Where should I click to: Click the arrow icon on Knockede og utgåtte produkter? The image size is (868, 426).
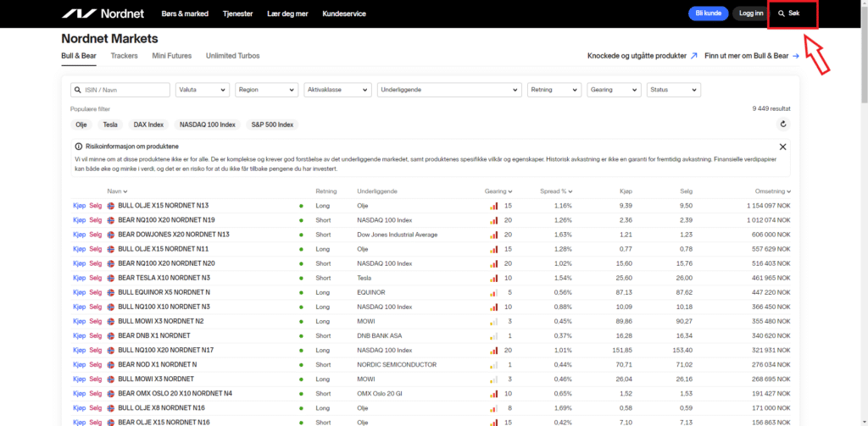tap(693, 56)
